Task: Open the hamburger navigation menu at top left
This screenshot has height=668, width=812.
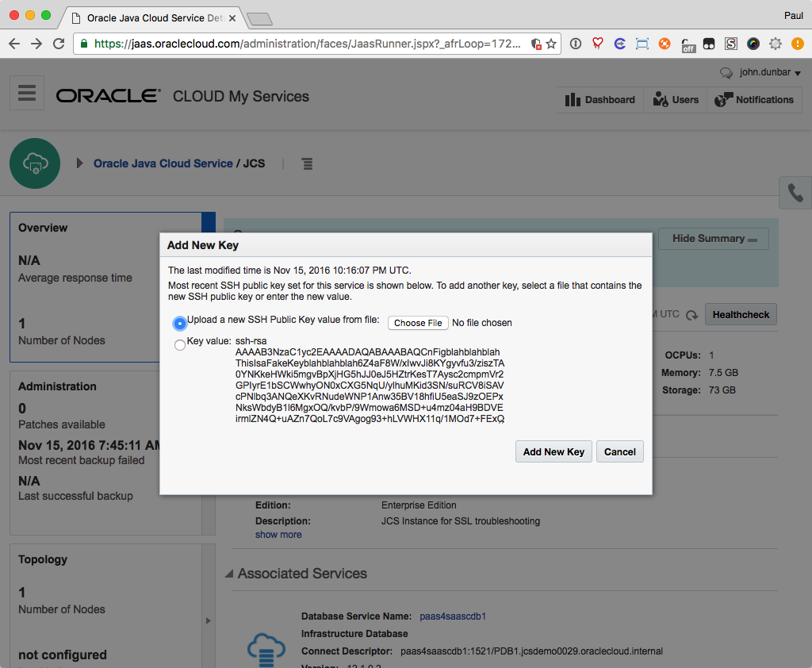Action: pyautogui.click(x=27, y=93)
